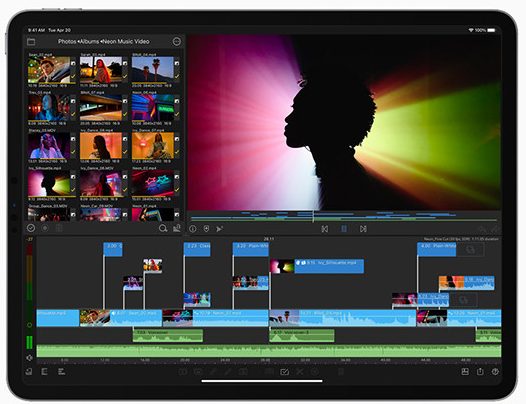Image resolution: width=526 pixels, height=404 pixels.
Task: Tap the marker icon under the preview
Action: (x=206, y=229)
